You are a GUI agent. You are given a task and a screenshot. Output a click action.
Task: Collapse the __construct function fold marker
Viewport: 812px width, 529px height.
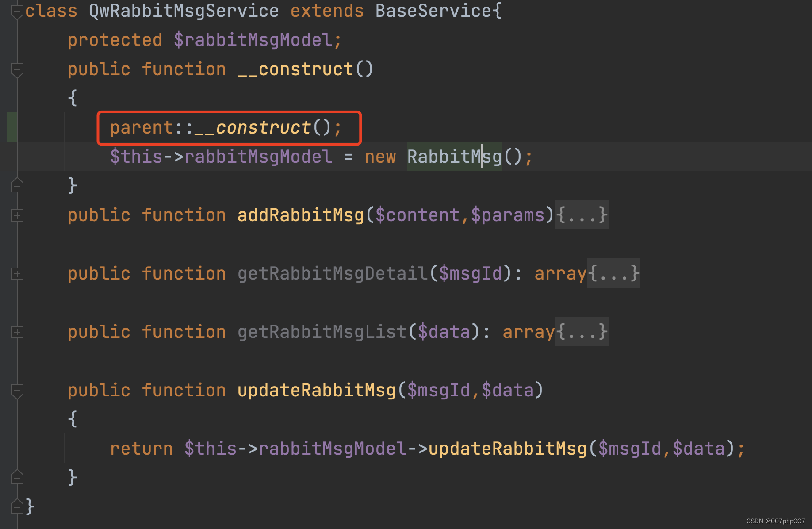17,70
